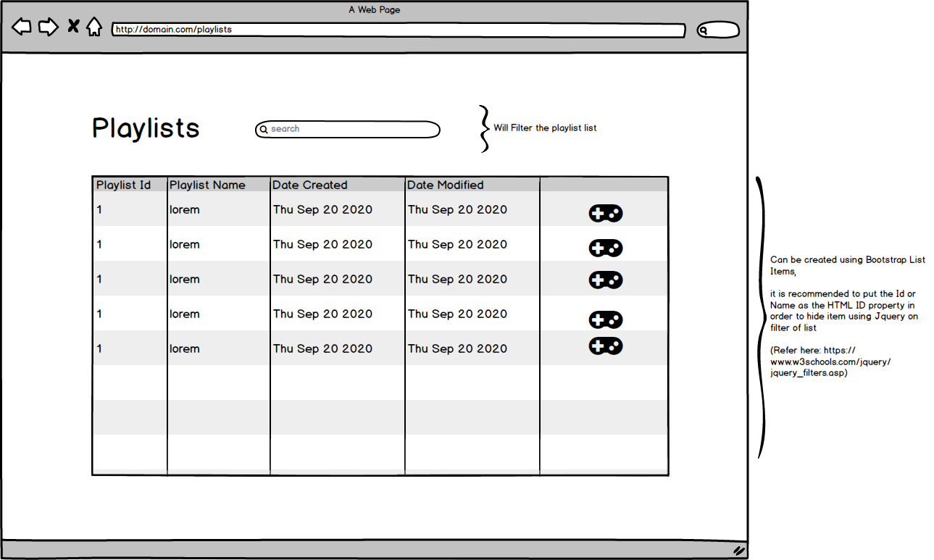Screen dimensions: 934x560
Task: Click the window resize grip in the status bar
Action: click(x=739, y=551)
